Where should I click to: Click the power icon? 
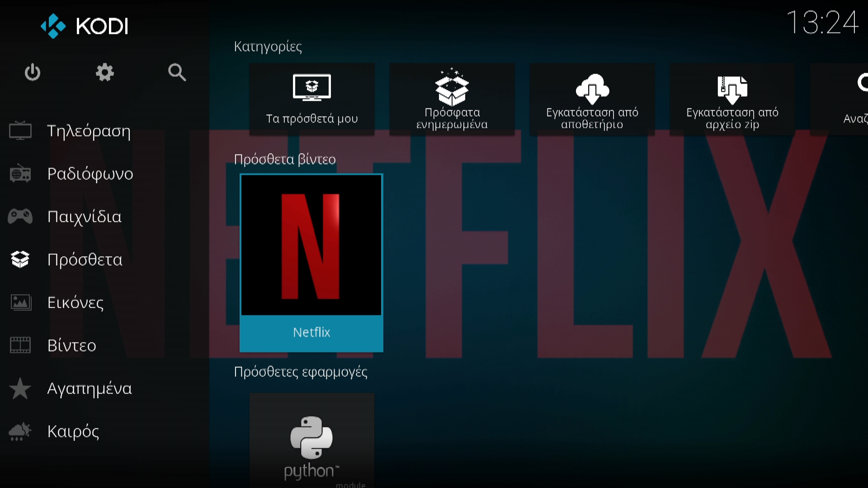click(x=33, y=72)
